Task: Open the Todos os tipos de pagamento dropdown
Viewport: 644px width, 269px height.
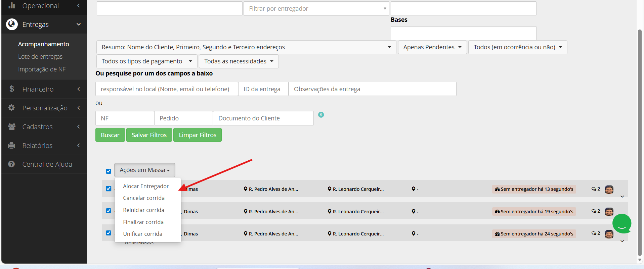Action: (147, 61)
